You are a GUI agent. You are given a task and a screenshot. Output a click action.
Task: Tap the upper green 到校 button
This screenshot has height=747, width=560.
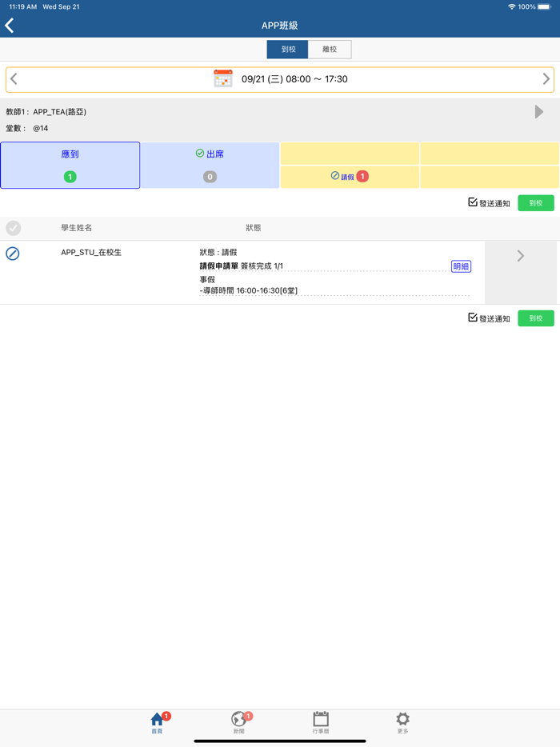click(x=536, y=203)
